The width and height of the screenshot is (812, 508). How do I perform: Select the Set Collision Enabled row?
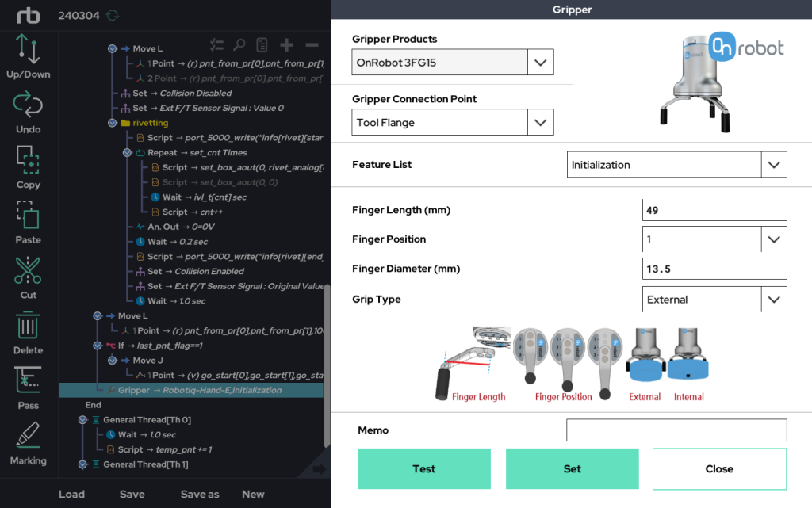(x=190, y=271)
